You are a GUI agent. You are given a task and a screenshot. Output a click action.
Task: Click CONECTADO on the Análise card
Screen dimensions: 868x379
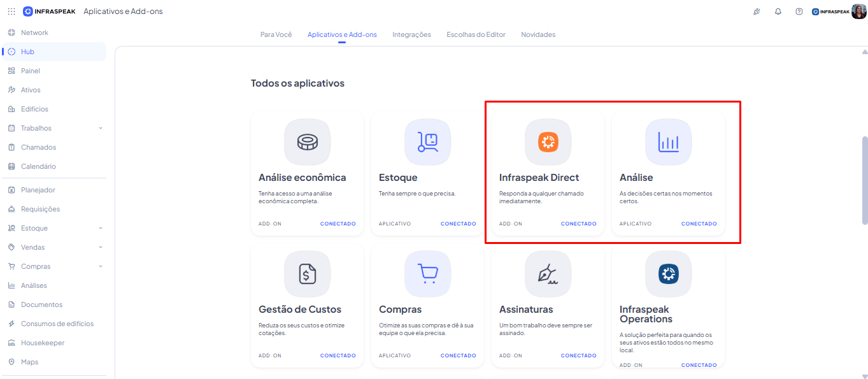699,224
